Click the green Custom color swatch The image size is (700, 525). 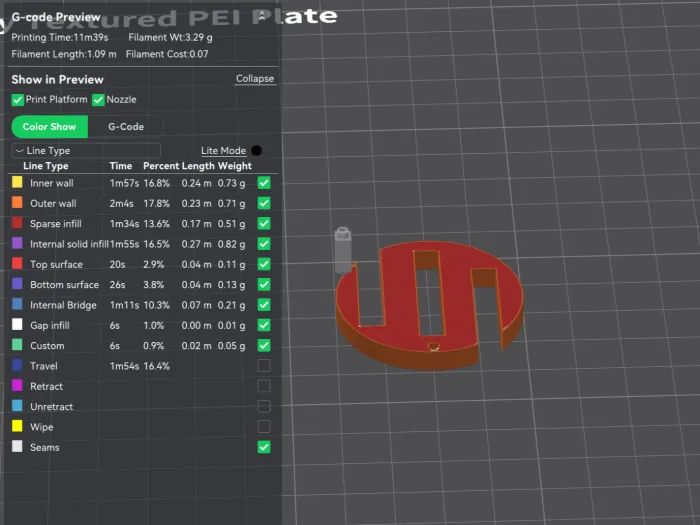pyautogui.click(x=17, y=345)
